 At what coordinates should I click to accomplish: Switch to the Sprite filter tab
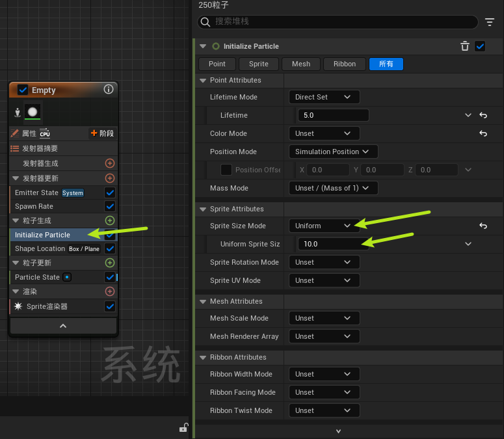259,64
